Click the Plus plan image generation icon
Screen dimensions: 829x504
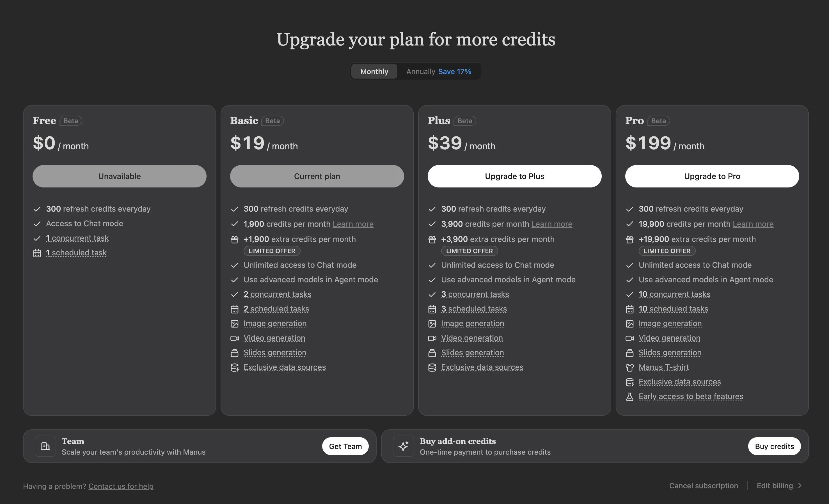[x=432, y=324]
